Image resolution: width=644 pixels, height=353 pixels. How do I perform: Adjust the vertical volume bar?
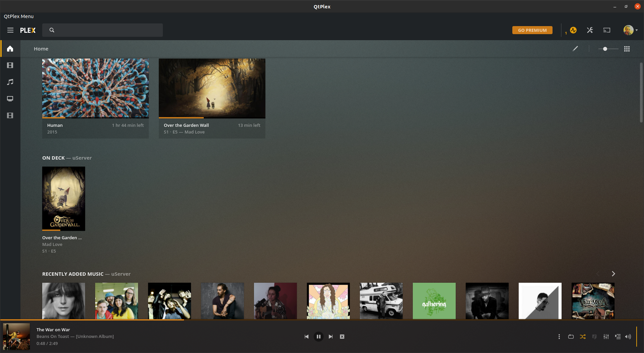(x=637, y=337)
